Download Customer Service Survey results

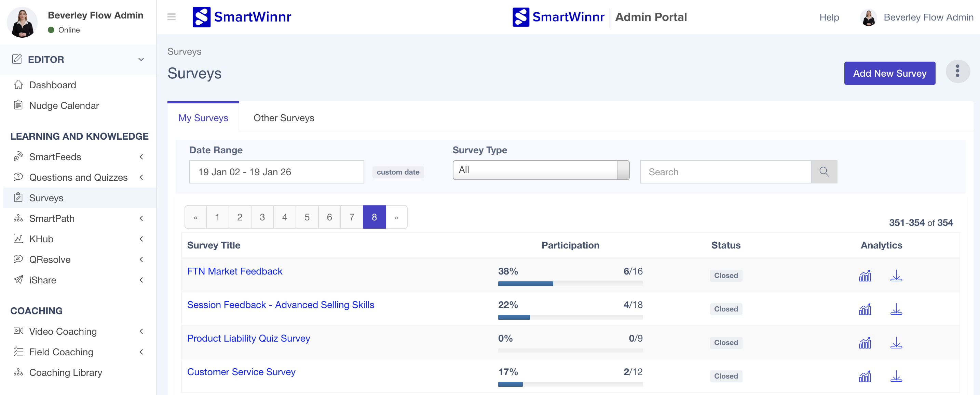[x=896, y=376]
